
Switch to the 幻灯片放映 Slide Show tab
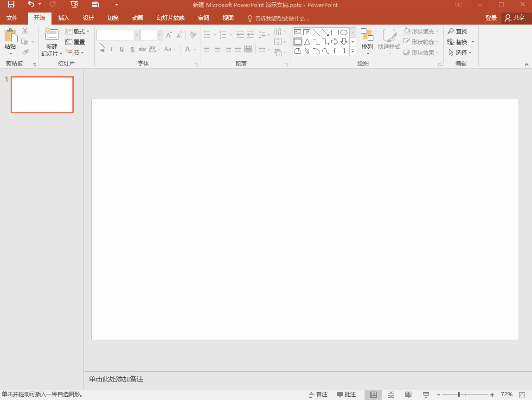point(171,18)
